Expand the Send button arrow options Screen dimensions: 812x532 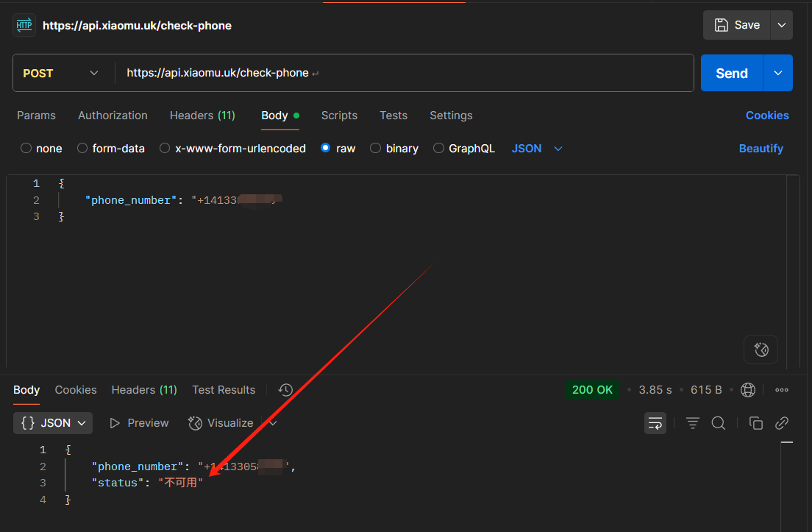click(x=778, y=73)
